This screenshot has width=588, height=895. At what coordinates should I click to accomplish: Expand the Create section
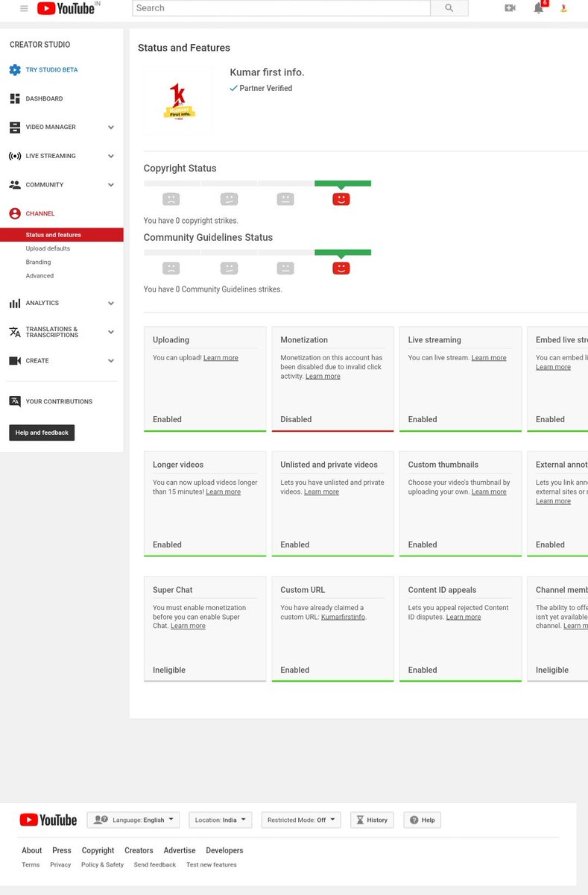point(111,361)
